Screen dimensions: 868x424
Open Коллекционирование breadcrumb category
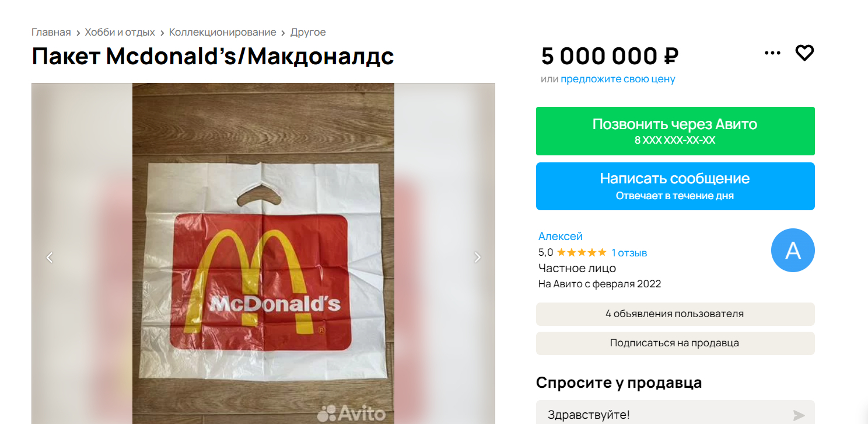click(223, 32)
